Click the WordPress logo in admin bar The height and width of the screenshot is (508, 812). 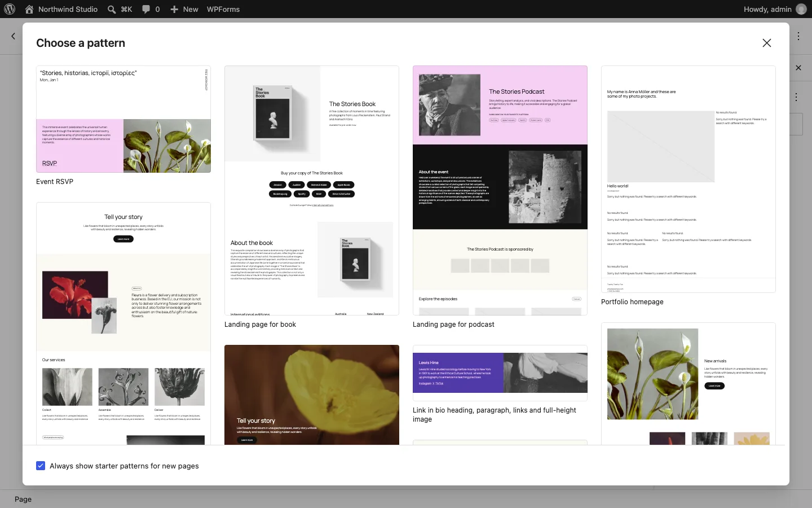click(x=10, y=9)
